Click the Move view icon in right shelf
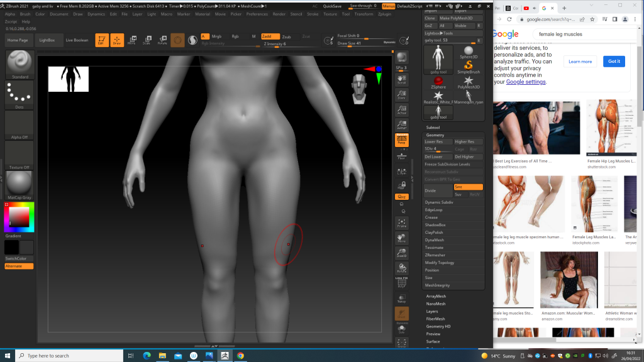The image size is (644, 362). pos(402,238)
